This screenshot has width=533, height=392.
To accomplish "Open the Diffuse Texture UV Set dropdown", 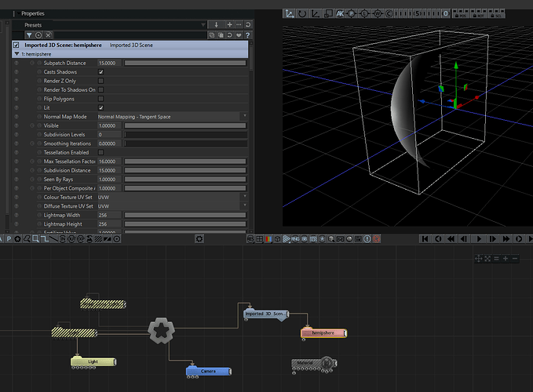I will click(x=173, y=206).
